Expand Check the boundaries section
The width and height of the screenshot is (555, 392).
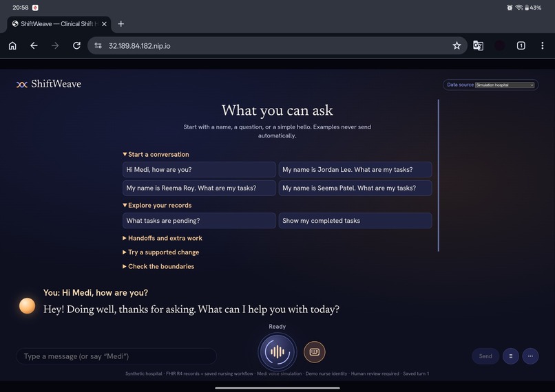pyautogui.click(x=158, y=267)
